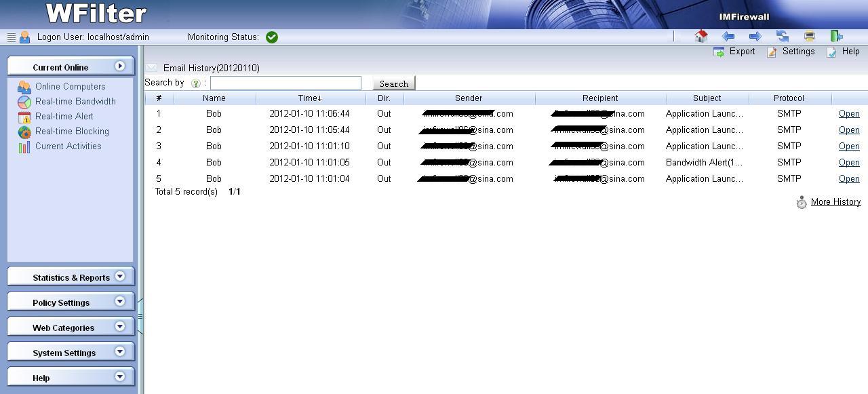Click the Home icon in toolbar

pyautogui.click(x=701, y=37)
